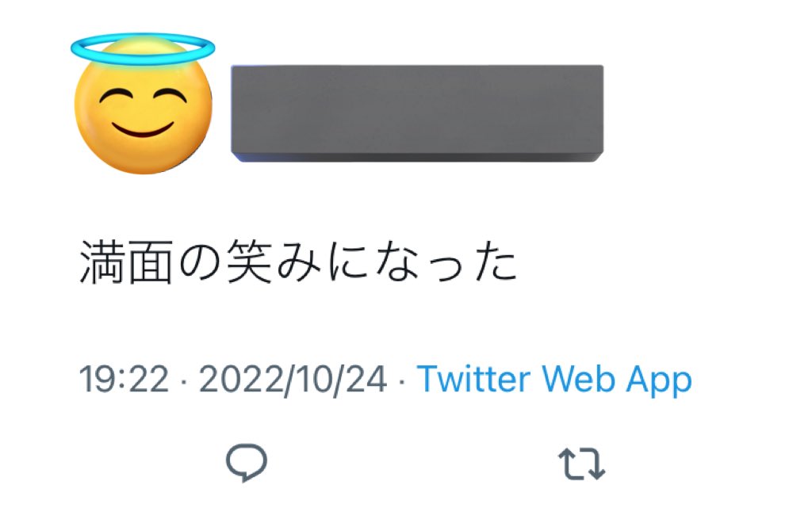The width and height of the screenshot is (812, 523).
Task: Select the word Twitter in the source label
Action: [x=474, y=380]
